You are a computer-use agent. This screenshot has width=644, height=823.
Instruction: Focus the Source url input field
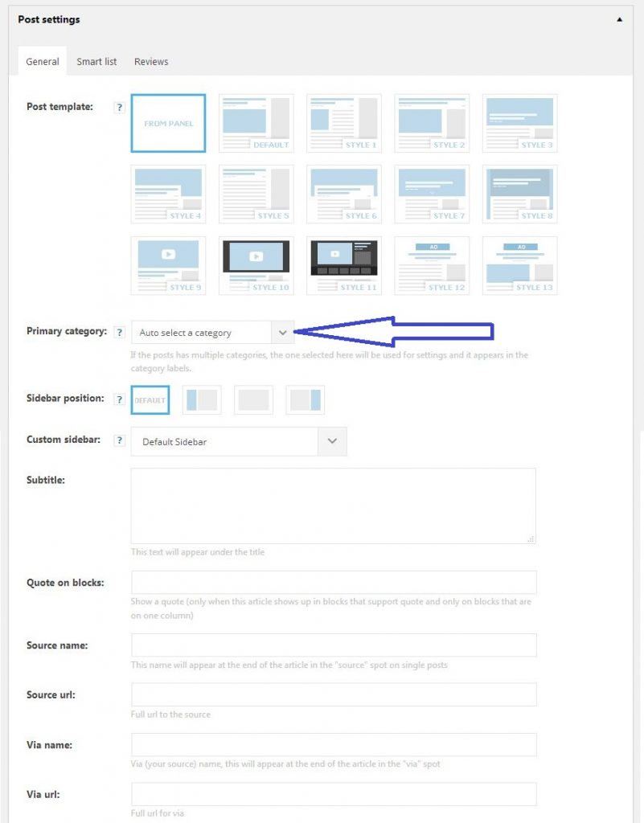click(333, 694)
